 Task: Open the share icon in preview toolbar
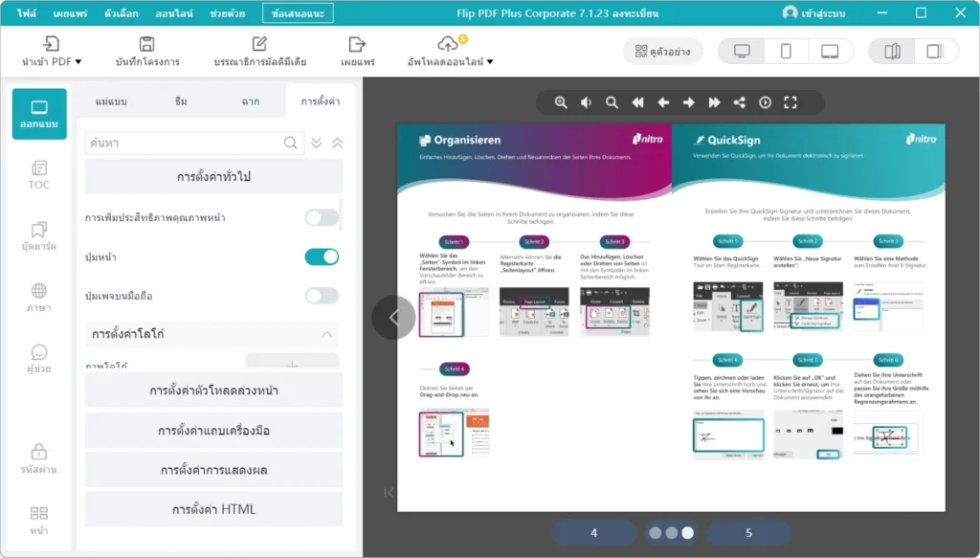(x=740, y=102)
